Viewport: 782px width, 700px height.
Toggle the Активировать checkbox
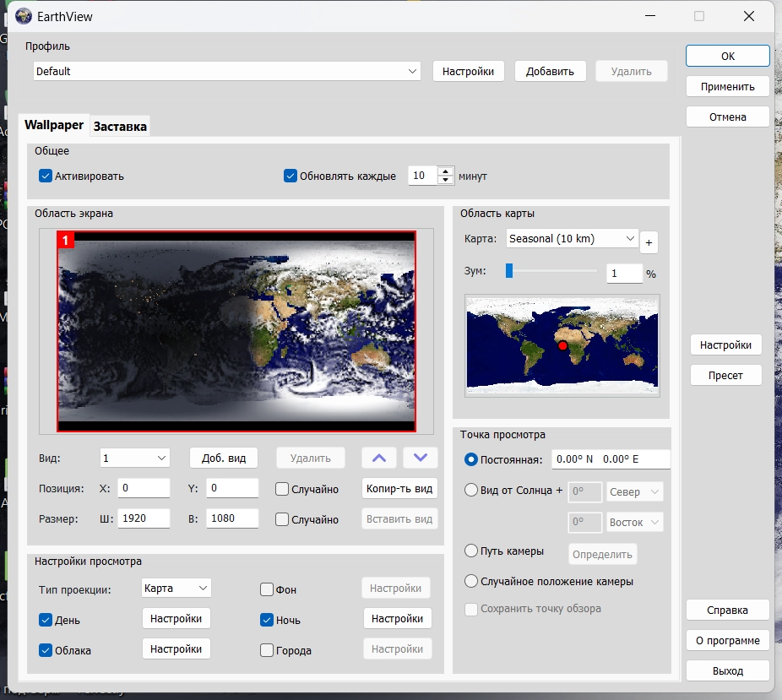pos(46,176)
